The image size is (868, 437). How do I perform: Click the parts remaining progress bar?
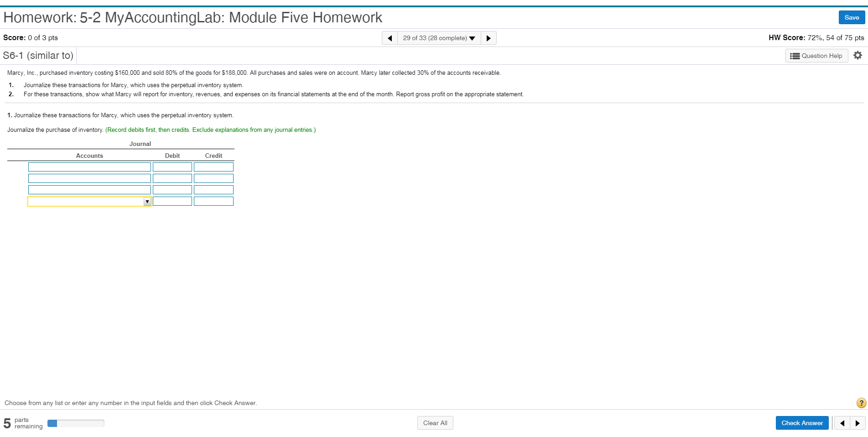(x=76, y=423)
